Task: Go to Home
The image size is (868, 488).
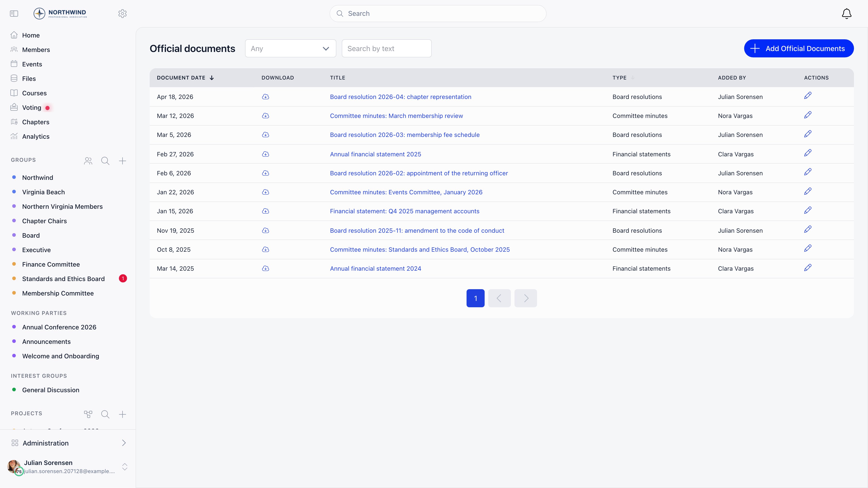Action: [x=31, y=35]
